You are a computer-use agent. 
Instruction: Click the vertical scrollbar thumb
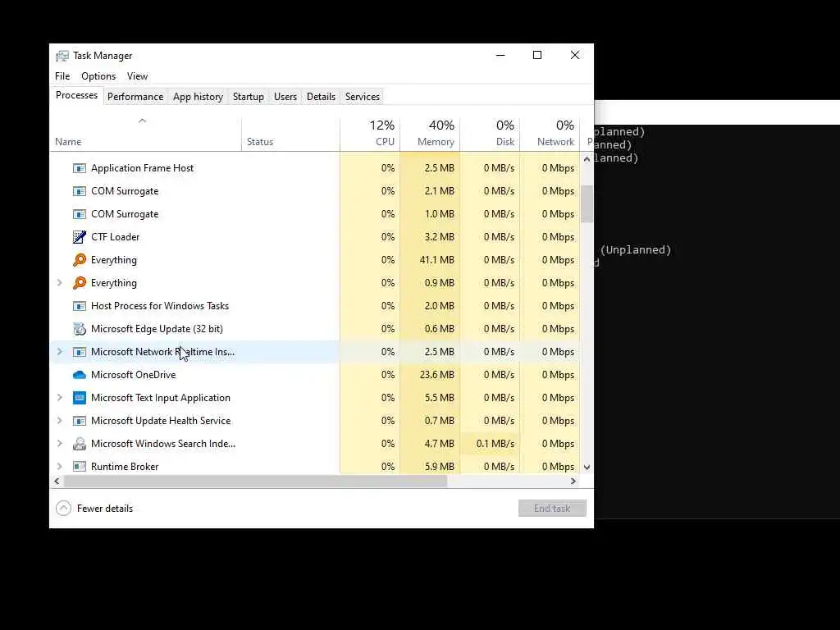pyautogui.click(x=587, y=203)
